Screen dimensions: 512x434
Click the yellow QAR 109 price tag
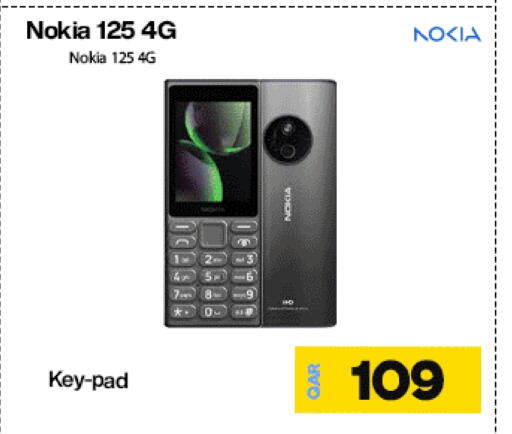tap(388, 380)
